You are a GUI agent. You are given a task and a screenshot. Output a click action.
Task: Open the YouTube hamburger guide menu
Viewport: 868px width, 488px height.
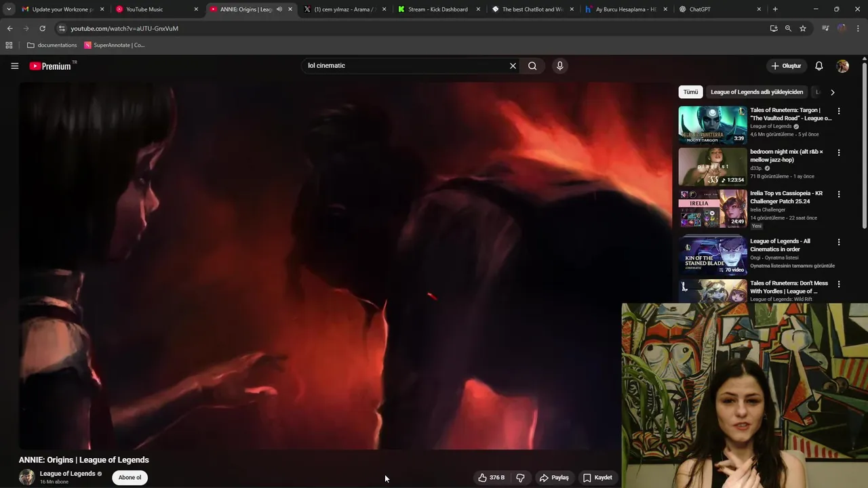coord(14,66)
